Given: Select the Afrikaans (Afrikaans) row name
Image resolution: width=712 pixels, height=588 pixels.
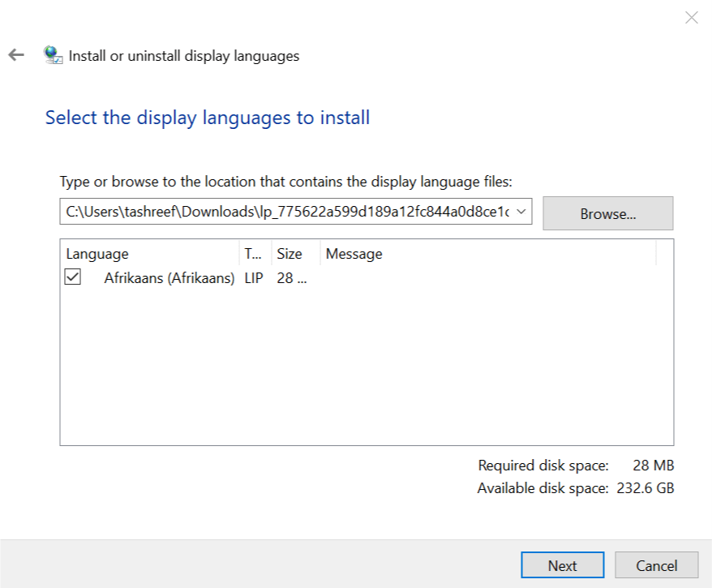Looking at the screenshot, I should pos(169,278).
